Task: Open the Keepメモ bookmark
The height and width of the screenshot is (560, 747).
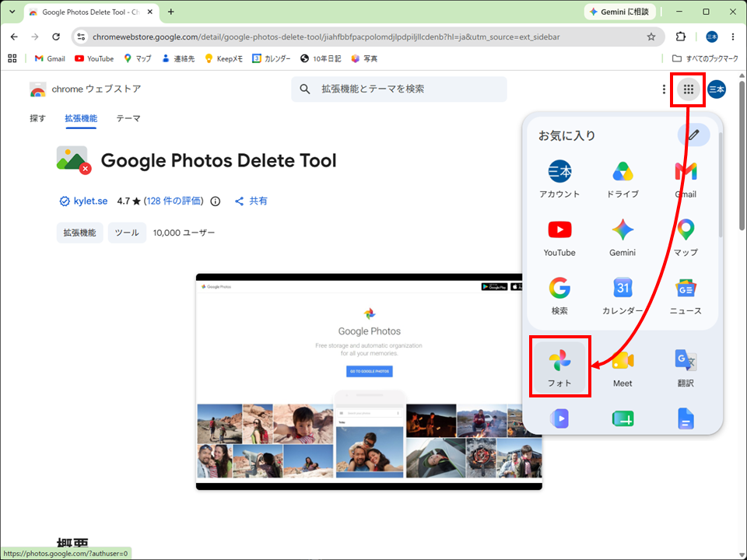Action: point(223,58)
